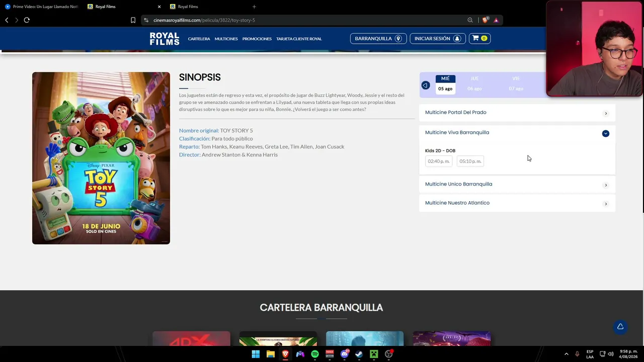Open File Explorer from the taskbar
The width and height of the screenshot is (644, 362).
click(x=271, y=354)
